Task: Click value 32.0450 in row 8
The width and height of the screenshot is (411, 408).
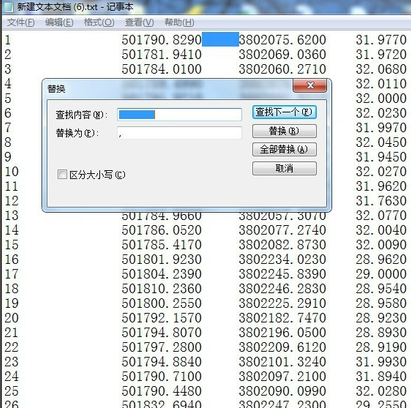Action: point(381,142)
